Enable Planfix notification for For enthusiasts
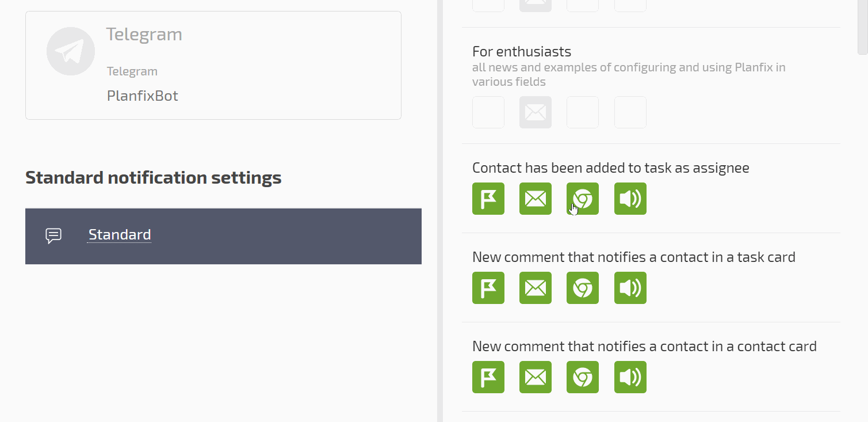The width and height of the screenshot is (868, 422). pyautogui.click(x=488, y=112)
